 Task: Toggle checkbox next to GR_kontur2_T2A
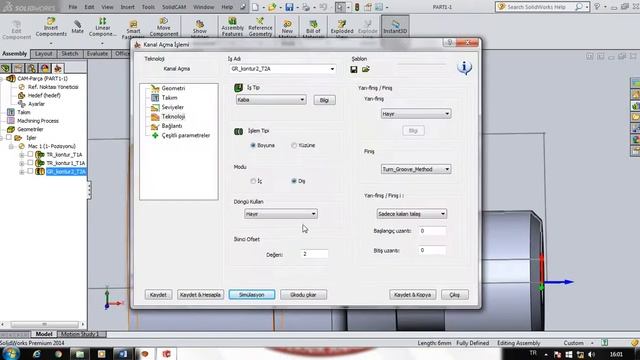[x=30, y=171]
